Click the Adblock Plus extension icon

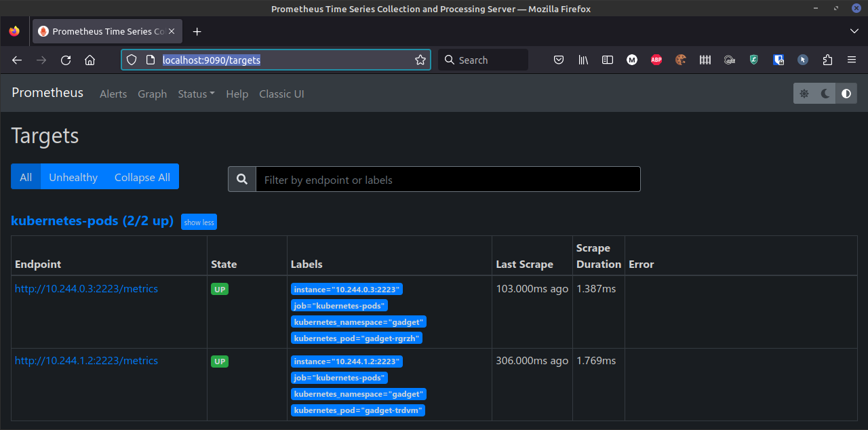[656, 60]
